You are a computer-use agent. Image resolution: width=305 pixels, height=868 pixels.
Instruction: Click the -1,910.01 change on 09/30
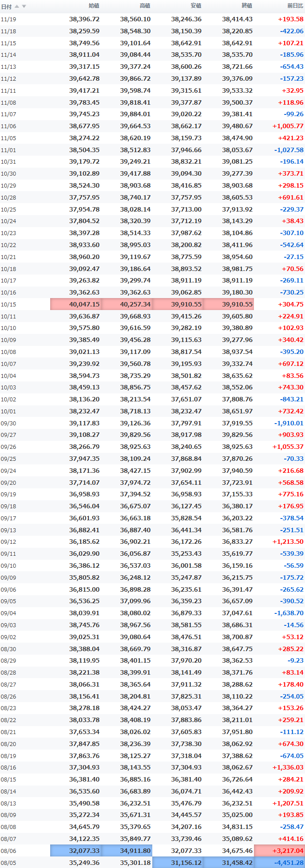[x=289, y=423]
